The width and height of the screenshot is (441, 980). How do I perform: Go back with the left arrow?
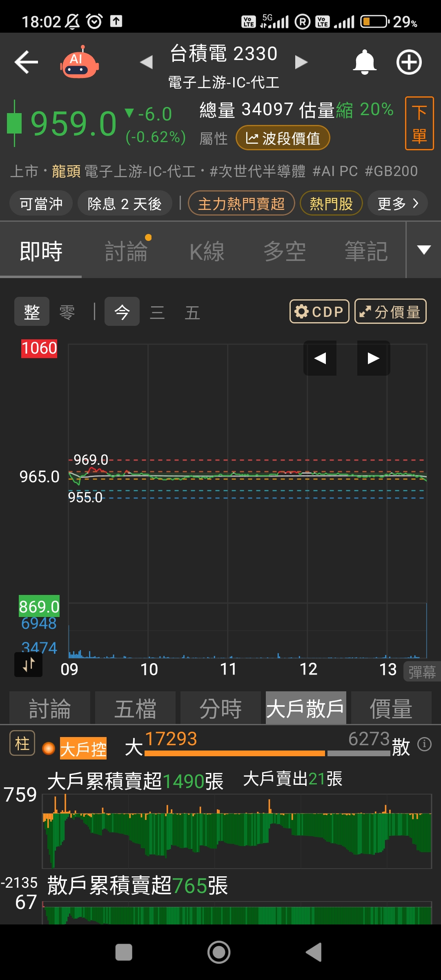[26, 62]
